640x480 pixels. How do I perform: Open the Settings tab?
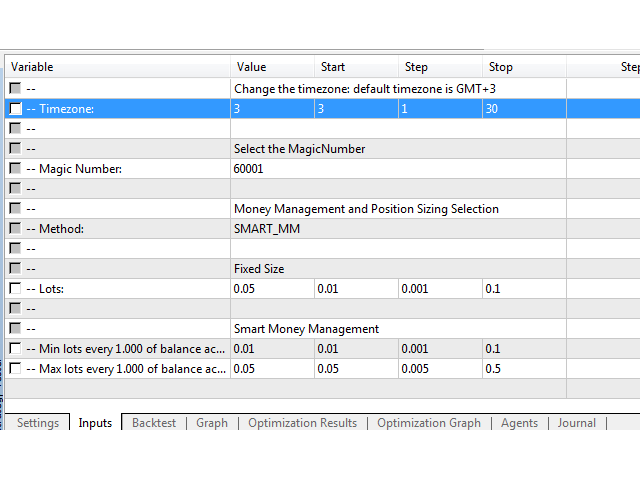[x=38, y=423]
